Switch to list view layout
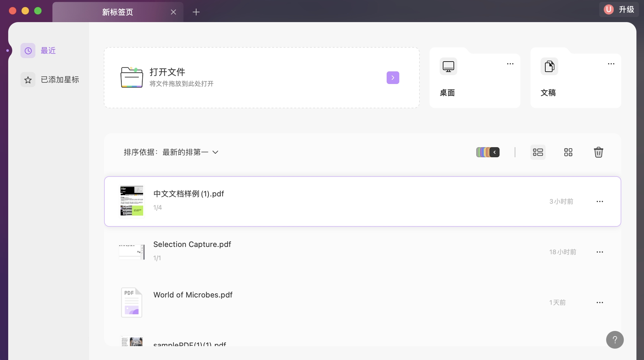This screenshot has width=644, height=360. click(x=538, y=152)
